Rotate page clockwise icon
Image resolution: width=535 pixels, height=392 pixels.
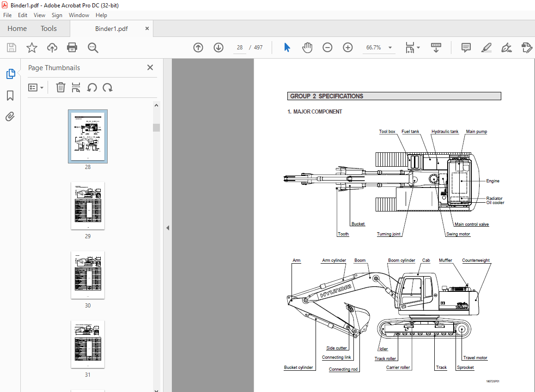click(108, 88)
